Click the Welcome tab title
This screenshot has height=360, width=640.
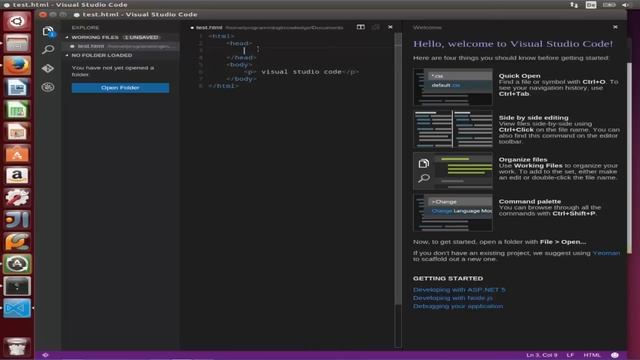[x=427, y=27]
